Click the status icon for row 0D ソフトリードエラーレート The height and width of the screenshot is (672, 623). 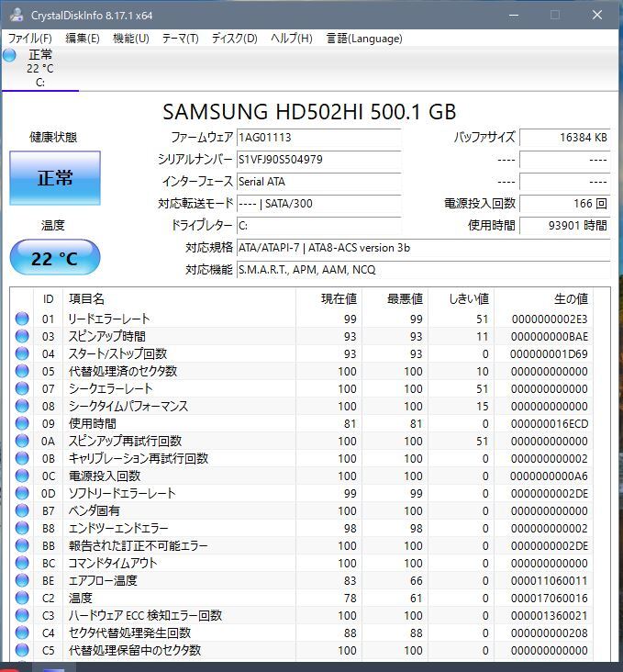[22, 493]
